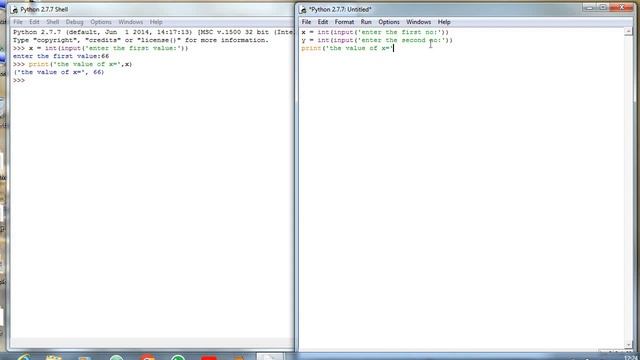Open Windows menu in Untitled editor window
This screenshot has height=360, width=640.
pos(418,22)
